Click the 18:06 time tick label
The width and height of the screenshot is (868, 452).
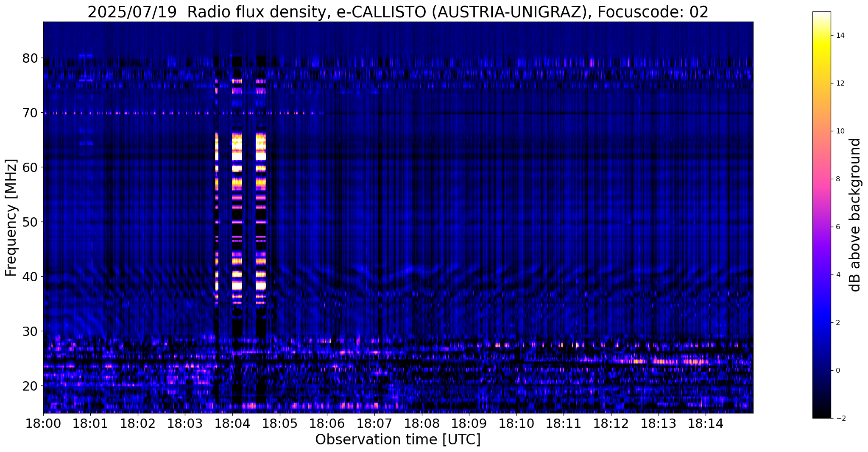327,423
